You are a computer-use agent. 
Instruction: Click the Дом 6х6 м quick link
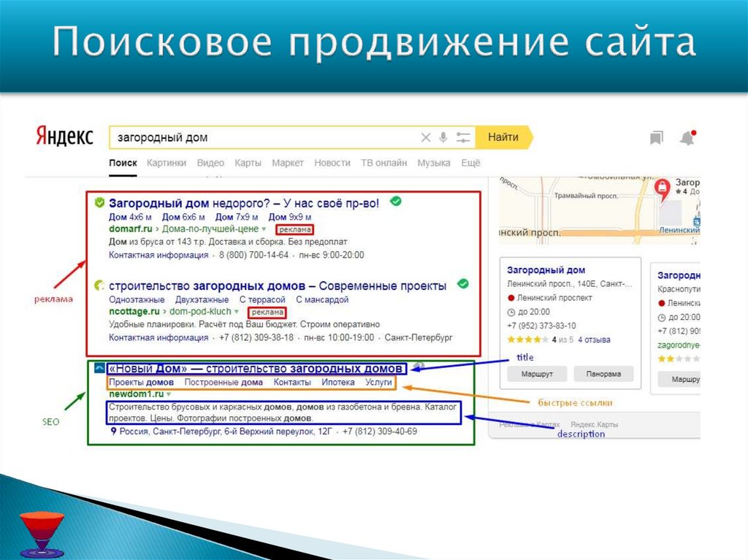(x=183, y=217)
